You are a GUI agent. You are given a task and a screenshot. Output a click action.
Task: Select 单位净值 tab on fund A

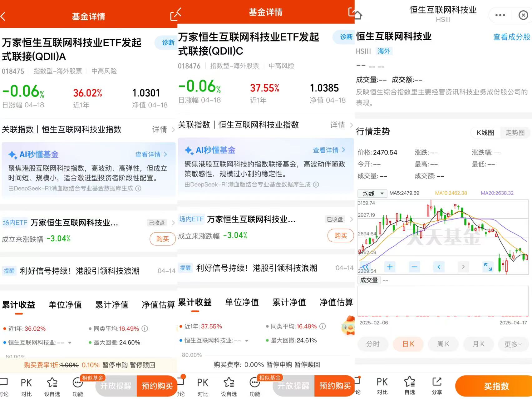point(65,304)
